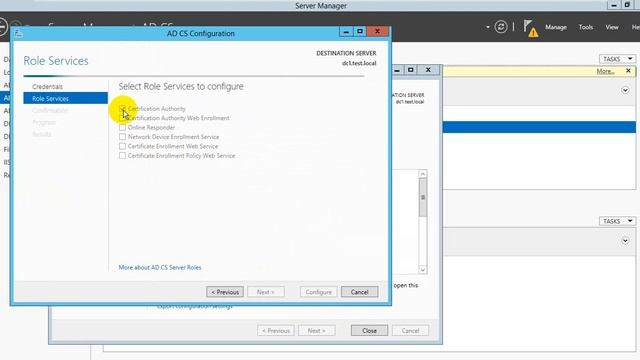The width and height of the screenshot is (640, 360).
Task: Select the Role Services step
Action: (65, 98)
